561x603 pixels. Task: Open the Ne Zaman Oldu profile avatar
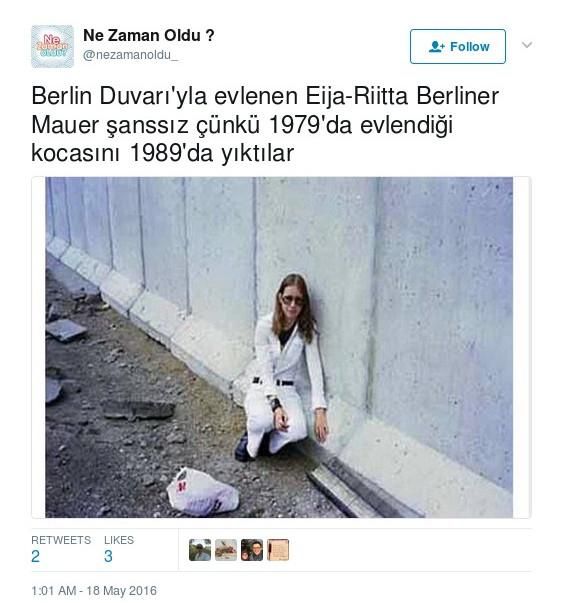pyautogui.click(x=52, y=47)
